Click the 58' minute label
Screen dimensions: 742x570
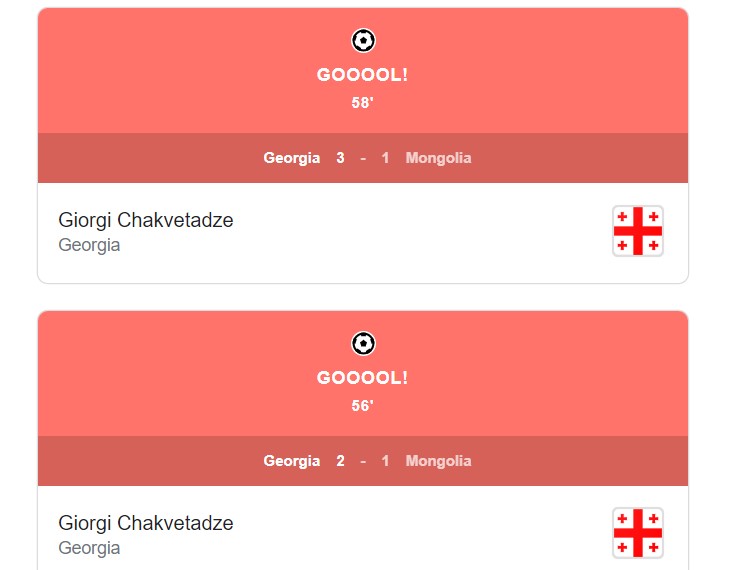(362, 103)
